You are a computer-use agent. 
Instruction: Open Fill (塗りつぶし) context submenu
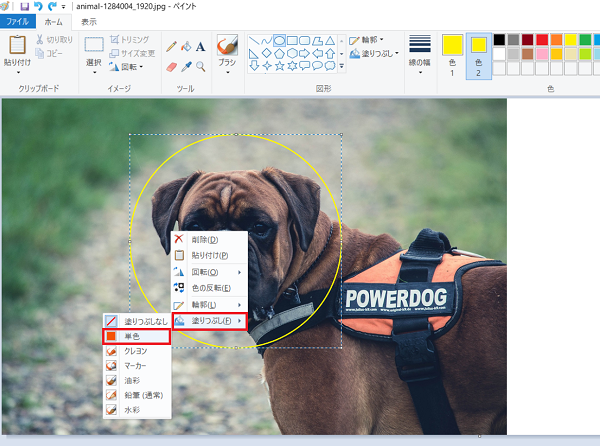coord(209,321)
